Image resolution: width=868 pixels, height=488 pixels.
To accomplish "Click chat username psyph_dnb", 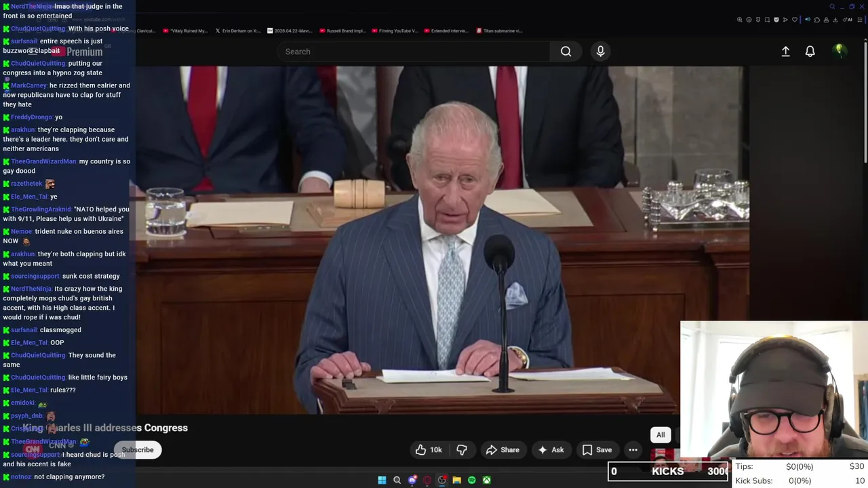I will [27, 415].
